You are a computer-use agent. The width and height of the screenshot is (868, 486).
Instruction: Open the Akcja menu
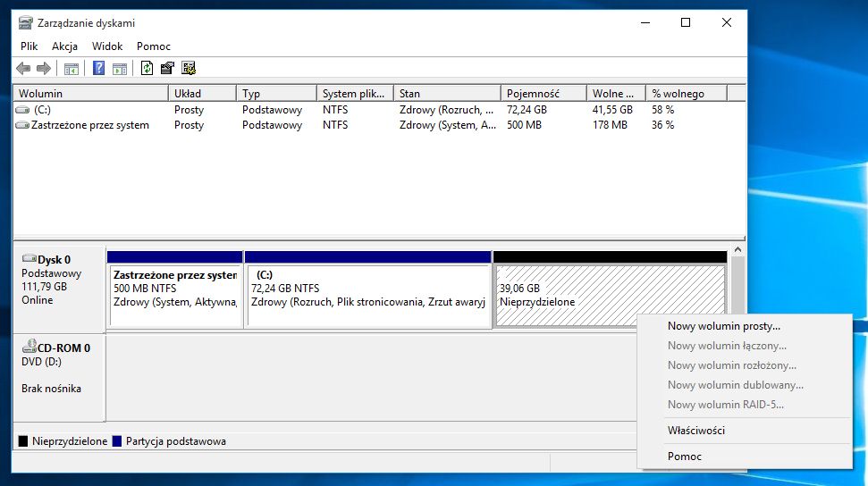point(64,46)
